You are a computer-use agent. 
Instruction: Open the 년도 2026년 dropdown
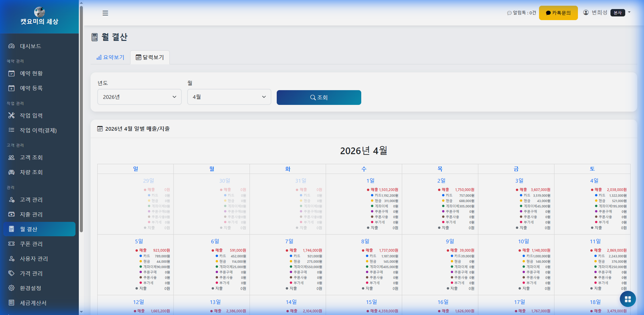140,97
